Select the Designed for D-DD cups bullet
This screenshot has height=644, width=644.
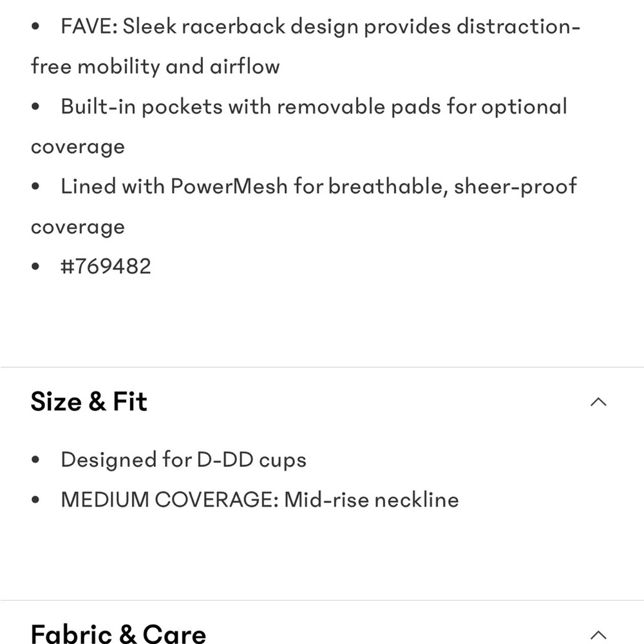pos(184,460)
